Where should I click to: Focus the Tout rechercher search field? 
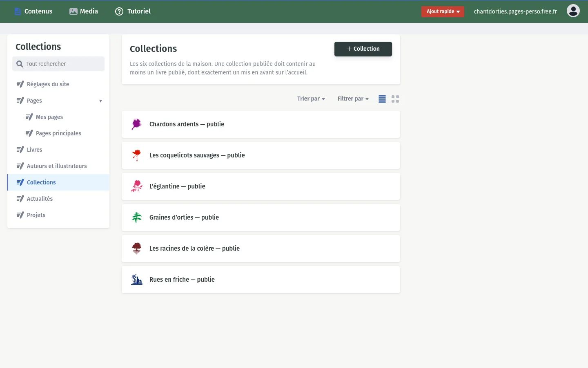[58, 64]
